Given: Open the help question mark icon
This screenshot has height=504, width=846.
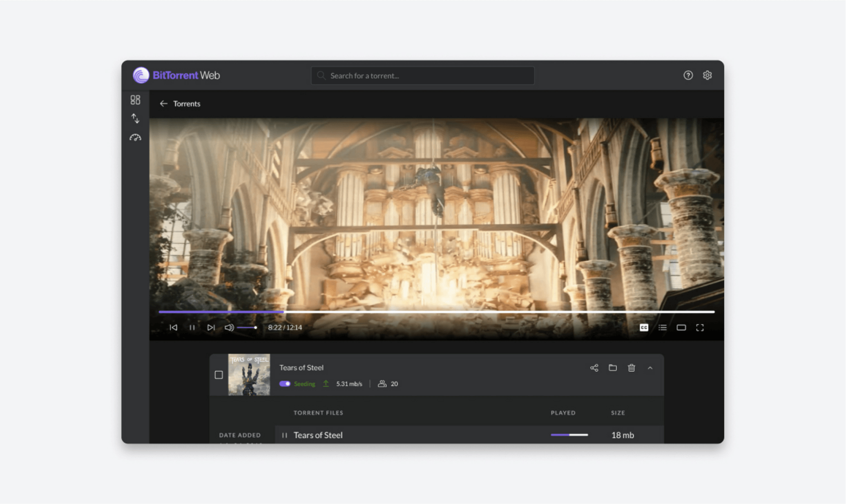Looking at the screenshot, I should point(688,75).
